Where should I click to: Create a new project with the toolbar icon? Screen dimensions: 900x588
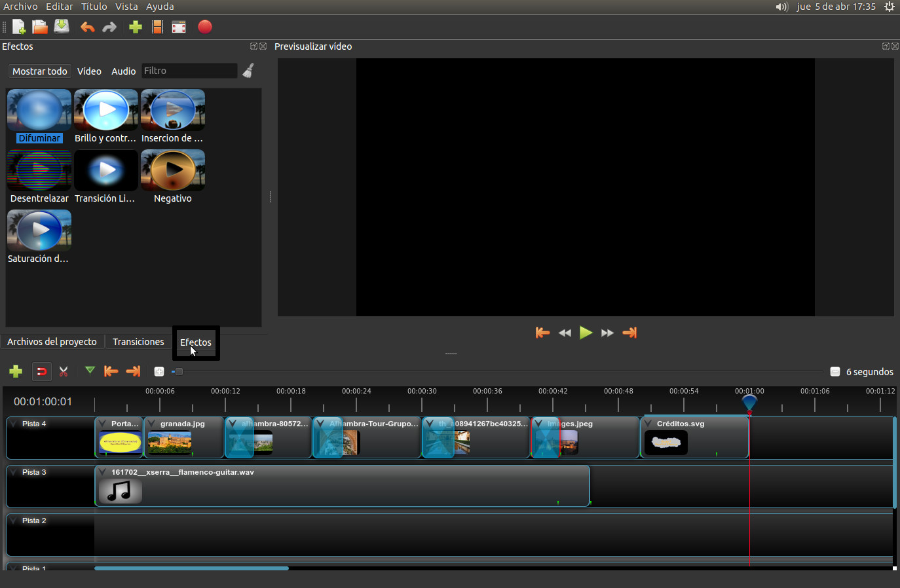[18, 27]
